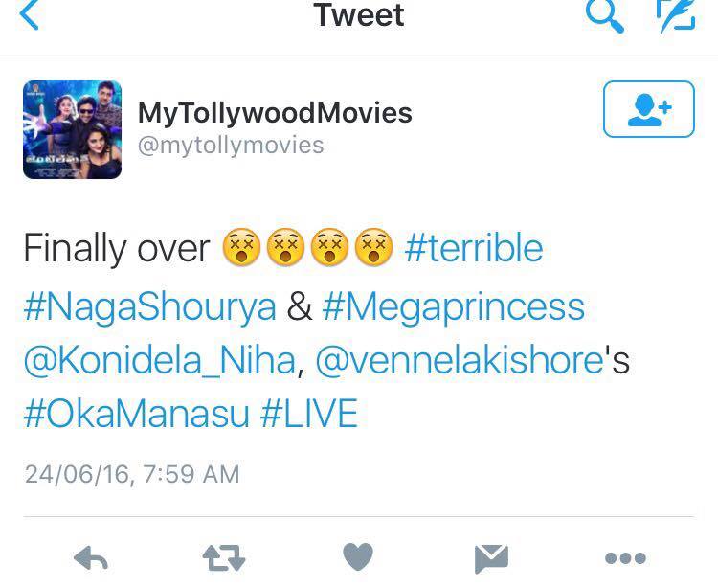
Task: Send tweet via direct message envelope
Action: point(491,558)
